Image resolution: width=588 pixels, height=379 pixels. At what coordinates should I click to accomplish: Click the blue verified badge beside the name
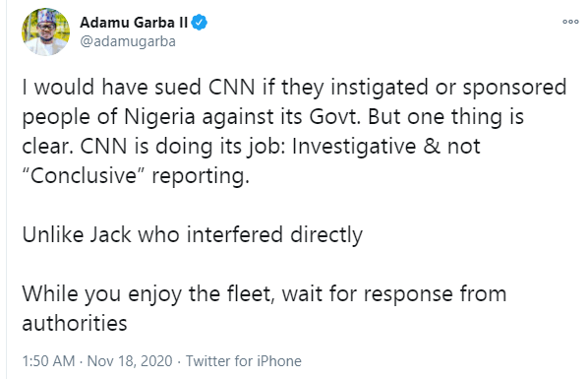200,23
